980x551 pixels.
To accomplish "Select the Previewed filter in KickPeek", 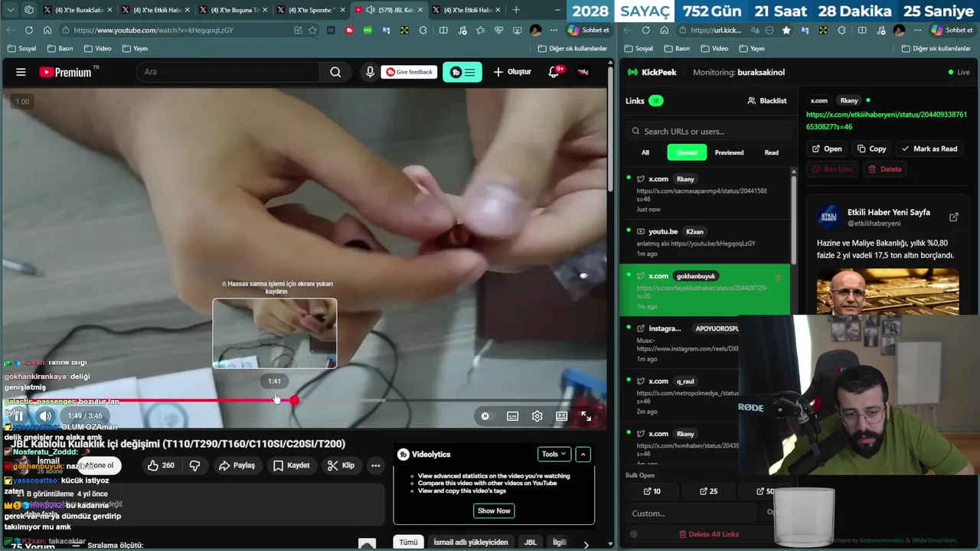I will (729, 152).
